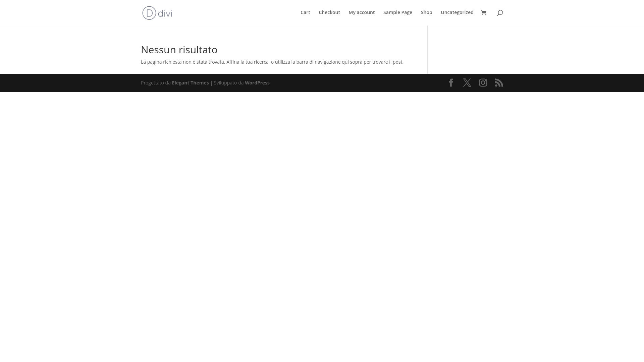This screenshot has height=362, width=644.
Task: Open the RSS feed icon
Action: coord(499,83)
